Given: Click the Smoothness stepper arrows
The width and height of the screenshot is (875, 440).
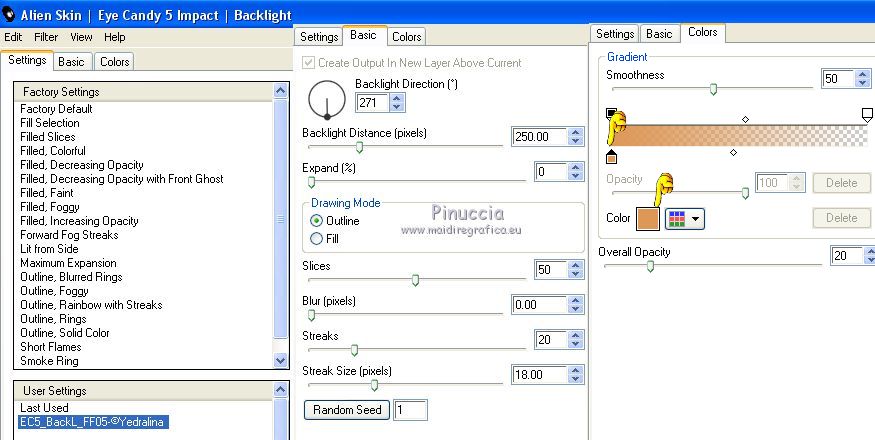Looking at the screenshot, I should pyautogui.click(x=863, y=79).
